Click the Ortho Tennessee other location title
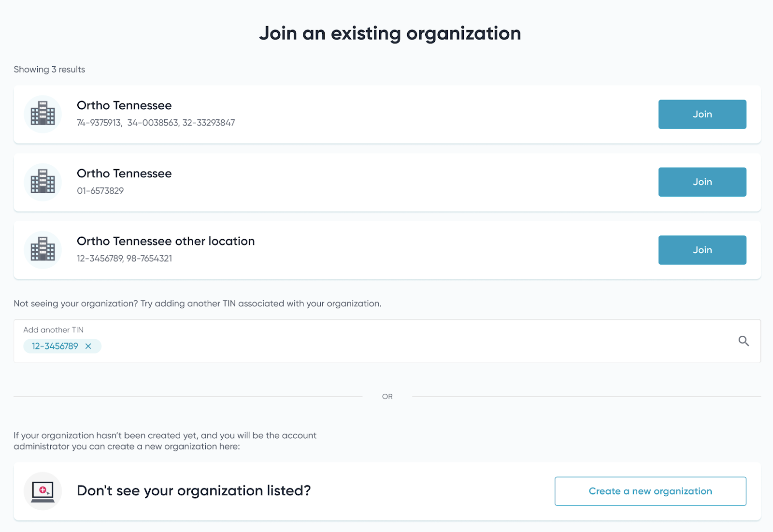 click(x=166, y=241)
